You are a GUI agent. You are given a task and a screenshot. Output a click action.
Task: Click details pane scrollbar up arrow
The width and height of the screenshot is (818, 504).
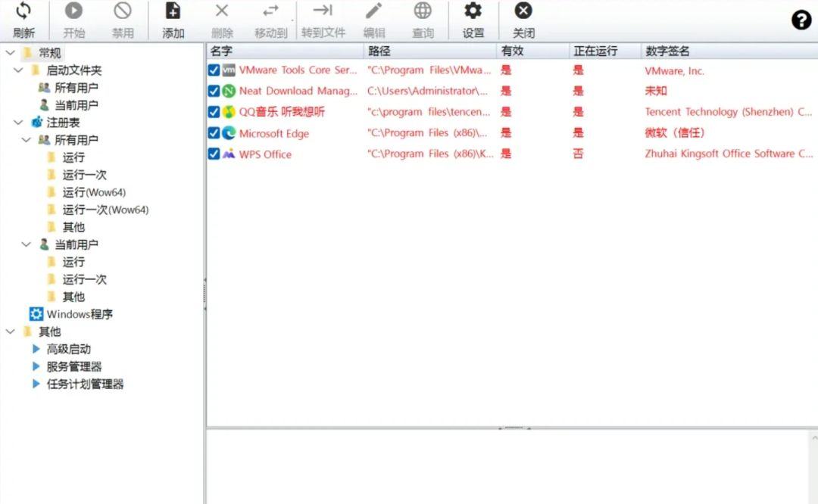(x=813, y=438)
